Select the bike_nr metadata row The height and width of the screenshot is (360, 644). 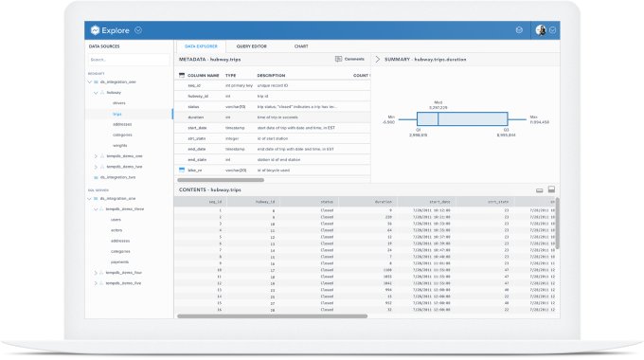tap(273, 171)
